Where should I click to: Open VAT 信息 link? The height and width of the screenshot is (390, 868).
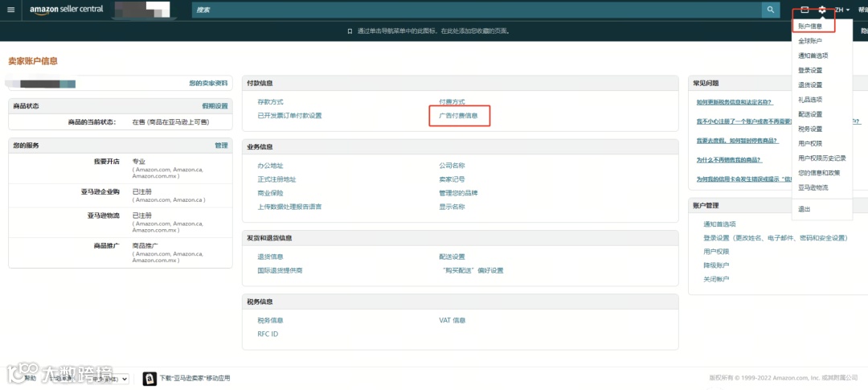pyautogui.click(x=452, y=320)
